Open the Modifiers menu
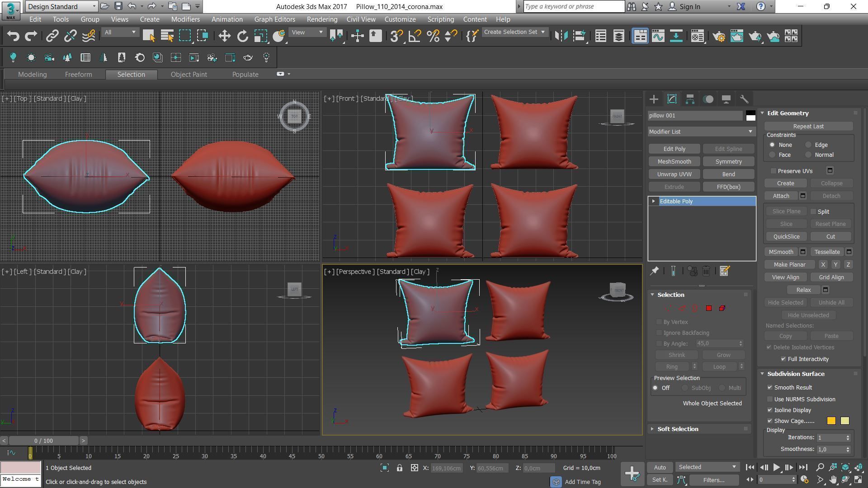 (x=185, y=19)
